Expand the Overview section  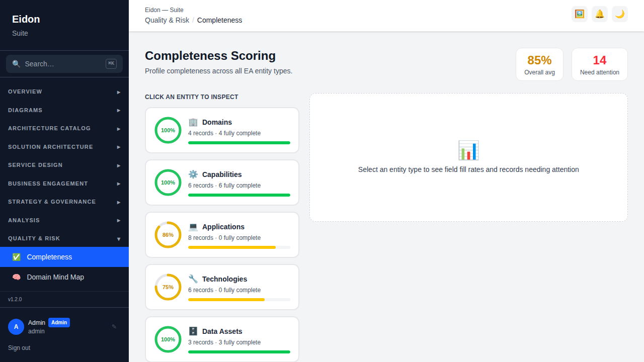point(64,92)
